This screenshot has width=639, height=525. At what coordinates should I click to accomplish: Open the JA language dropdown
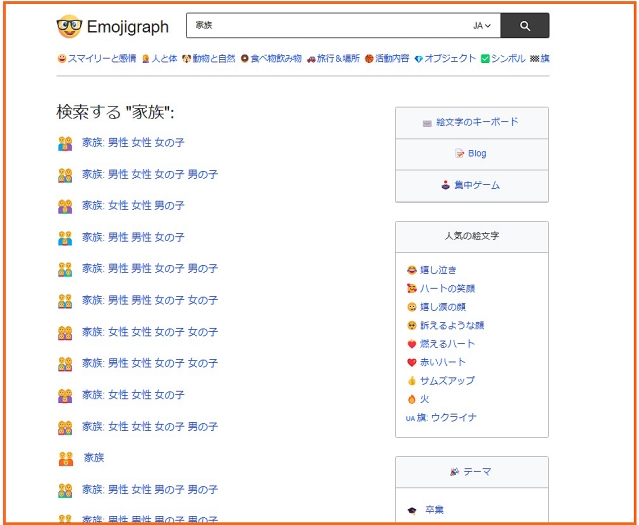481,26
